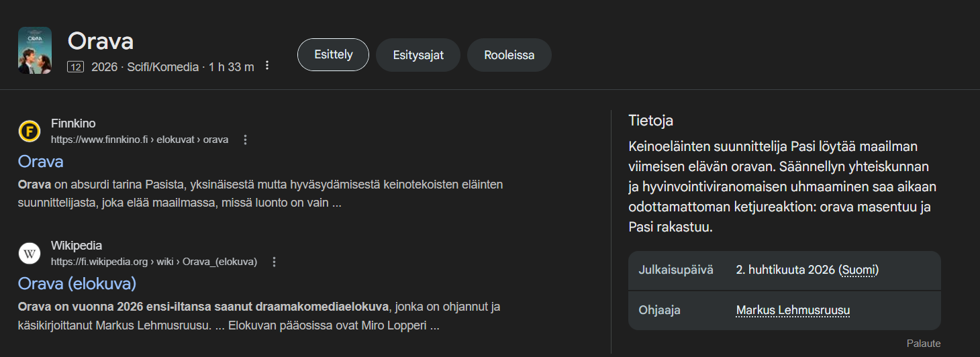Open the Rooleissa tab
The image size is (980, 357).
coord(509,55)
